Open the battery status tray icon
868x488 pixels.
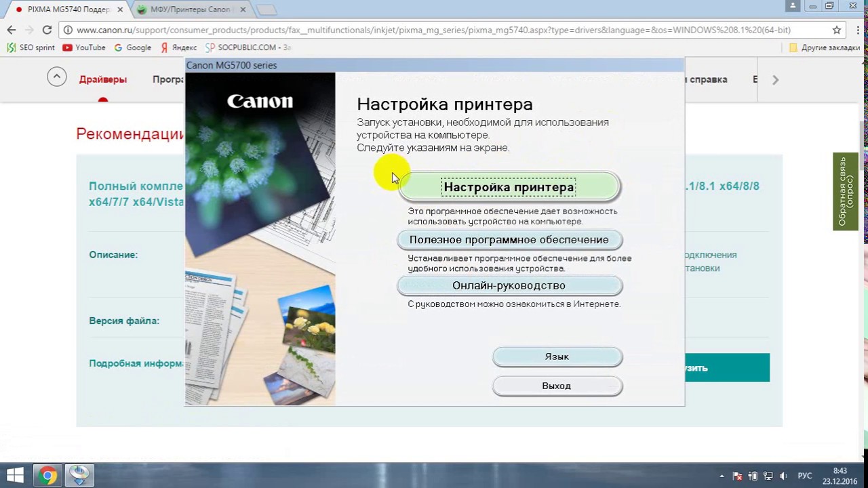click(753, 476)
